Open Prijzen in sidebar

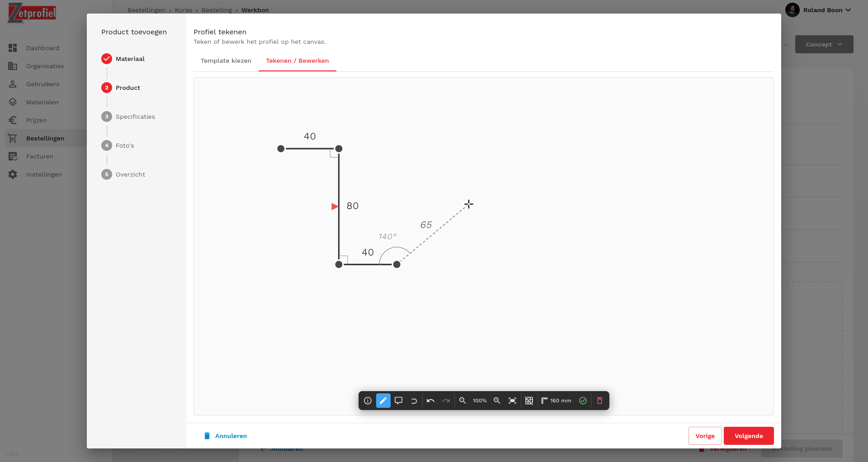pyautogui.click(x=36, y=120)
